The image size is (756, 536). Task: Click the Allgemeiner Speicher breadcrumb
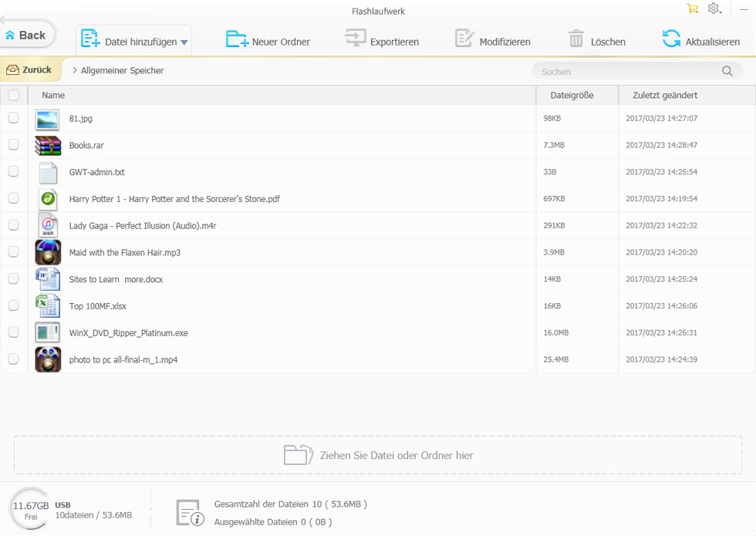pos(122,70)
